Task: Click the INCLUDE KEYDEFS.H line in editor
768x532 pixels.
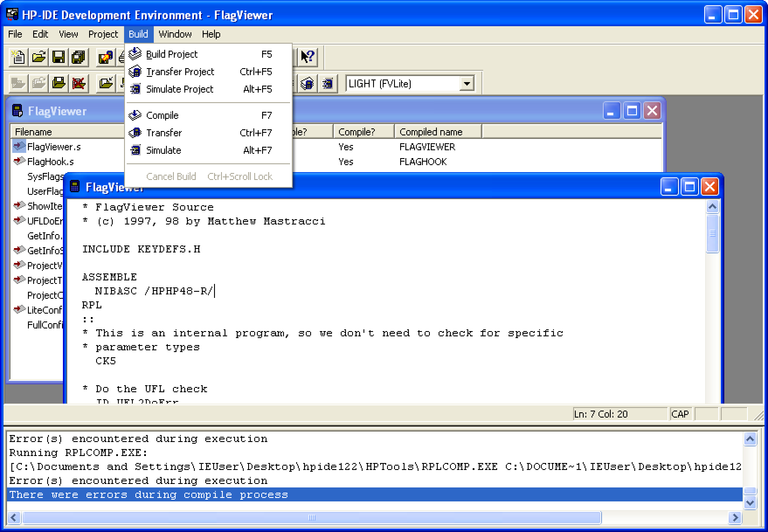Action: [141, 249]
